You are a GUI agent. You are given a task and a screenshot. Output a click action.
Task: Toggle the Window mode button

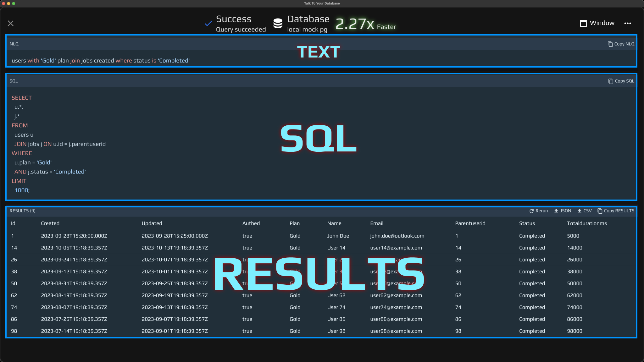(597, 23)
